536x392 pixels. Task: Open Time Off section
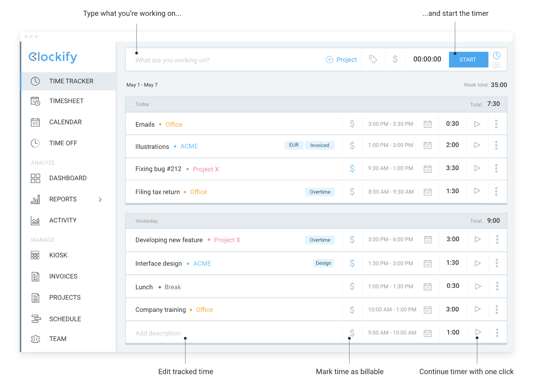[x=63, y=143]
